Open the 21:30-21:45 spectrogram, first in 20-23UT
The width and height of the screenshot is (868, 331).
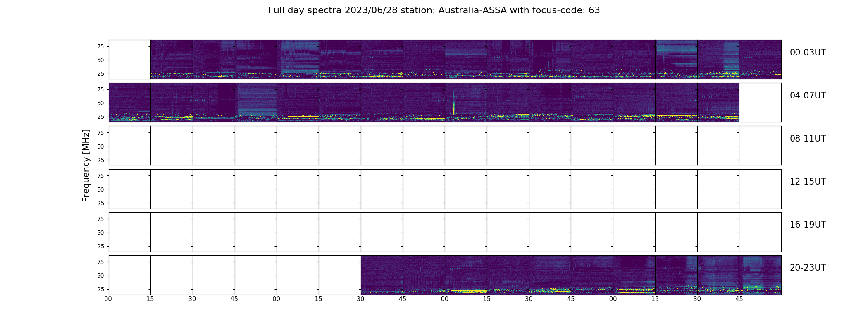(382, 275)
